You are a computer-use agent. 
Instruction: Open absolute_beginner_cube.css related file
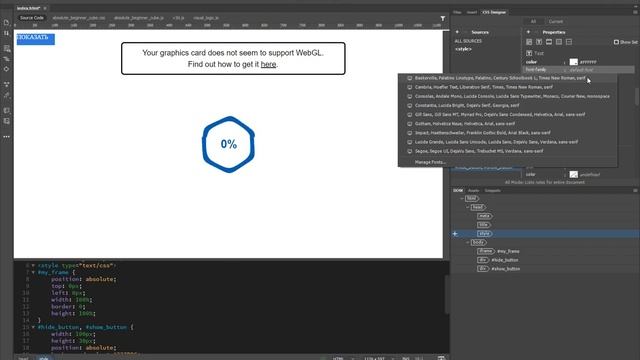[x=78, y=18]
